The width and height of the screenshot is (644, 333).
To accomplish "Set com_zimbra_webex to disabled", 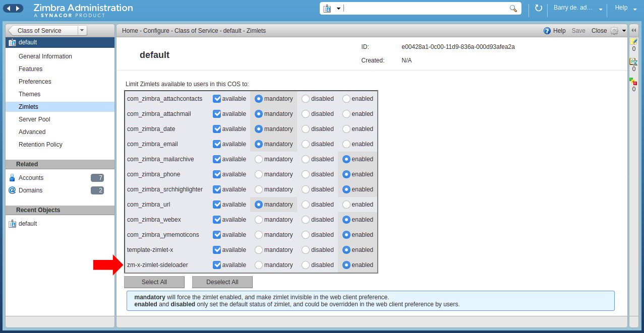I will click(306, 220).
